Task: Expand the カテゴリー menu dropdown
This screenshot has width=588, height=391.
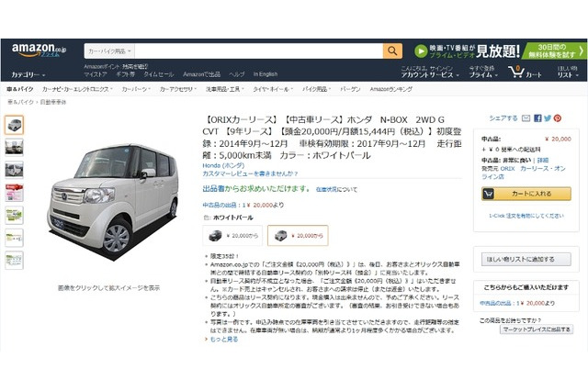Action: [28, 75]
